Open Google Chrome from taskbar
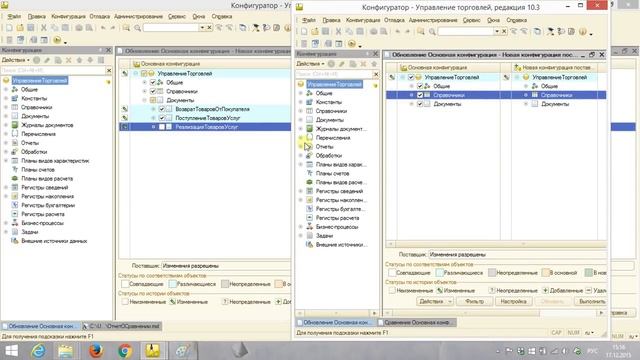The image size is (640, 360). click(125, 351)
